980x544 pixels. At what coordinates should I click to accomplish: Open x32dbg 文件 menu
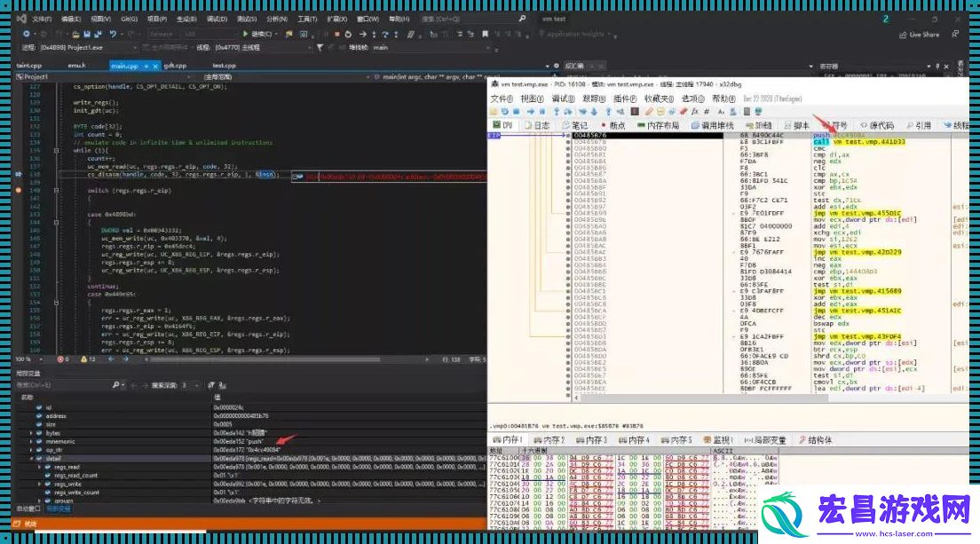pos(502,99)
